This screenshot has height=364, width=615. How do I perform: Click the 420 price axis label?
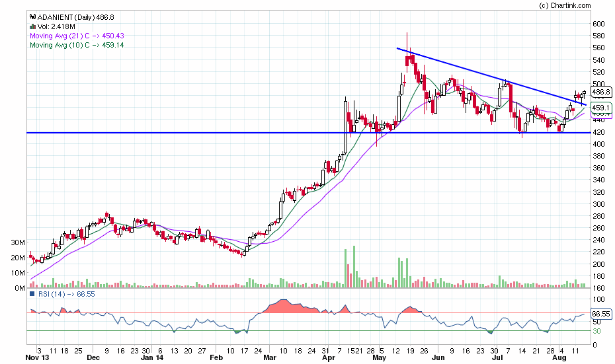point(598,132)
